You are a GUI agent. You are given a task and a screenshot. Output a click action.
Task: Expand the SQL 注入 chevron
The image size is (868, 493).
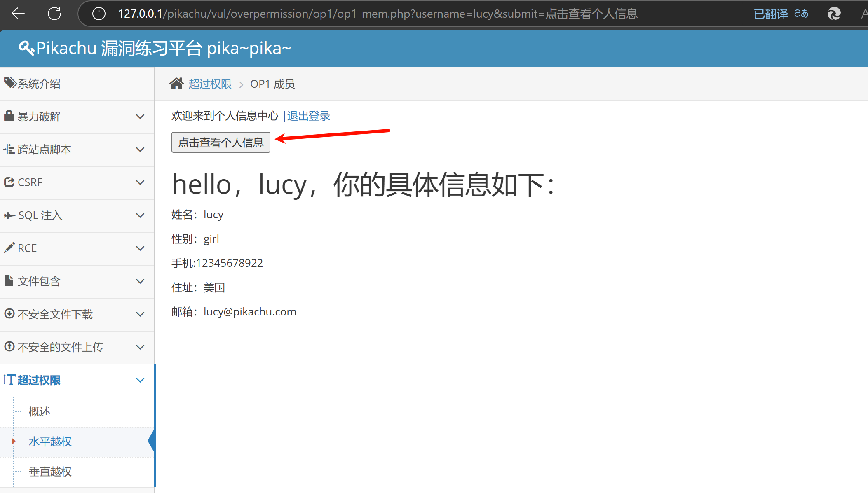pos(140,215)
